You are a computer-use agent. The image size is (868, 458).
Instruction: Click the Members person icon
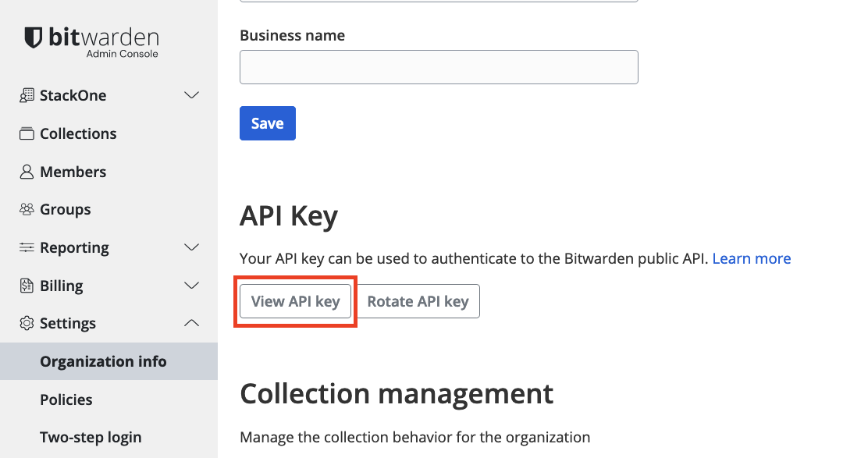coord(26,172)
